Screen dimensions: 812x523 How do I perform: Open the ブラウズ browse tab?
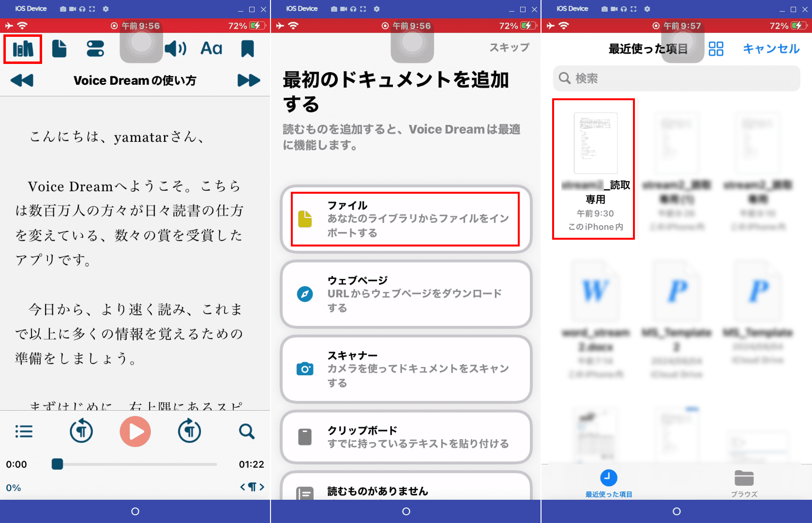(x=744, y=483)
